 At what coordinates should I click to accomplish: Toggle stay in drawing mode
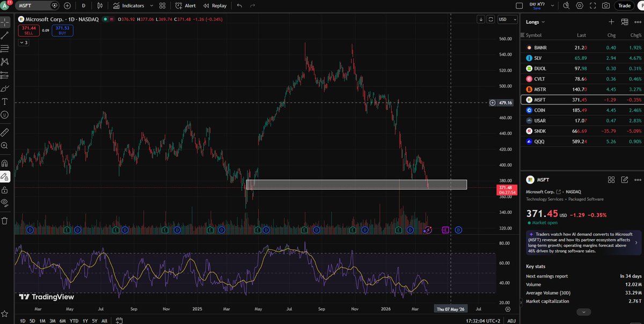5,176
